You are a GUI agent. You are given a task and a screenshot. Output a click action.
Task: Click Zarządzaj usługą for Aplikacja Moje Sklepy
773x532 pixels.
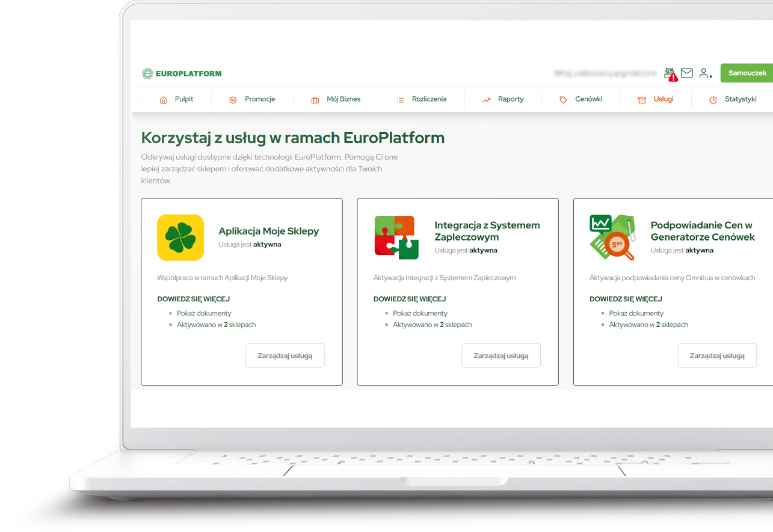pyautogui.click(x=285, y=356)
